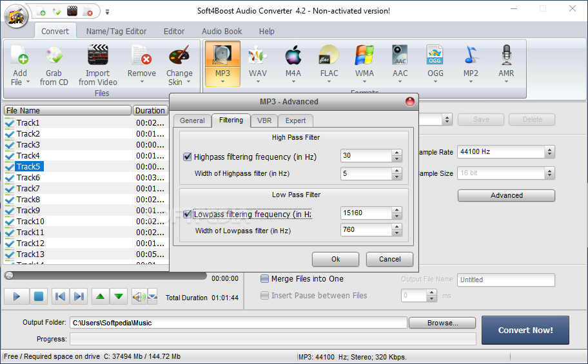Select the OGG format icon

[x=435, y=55]
